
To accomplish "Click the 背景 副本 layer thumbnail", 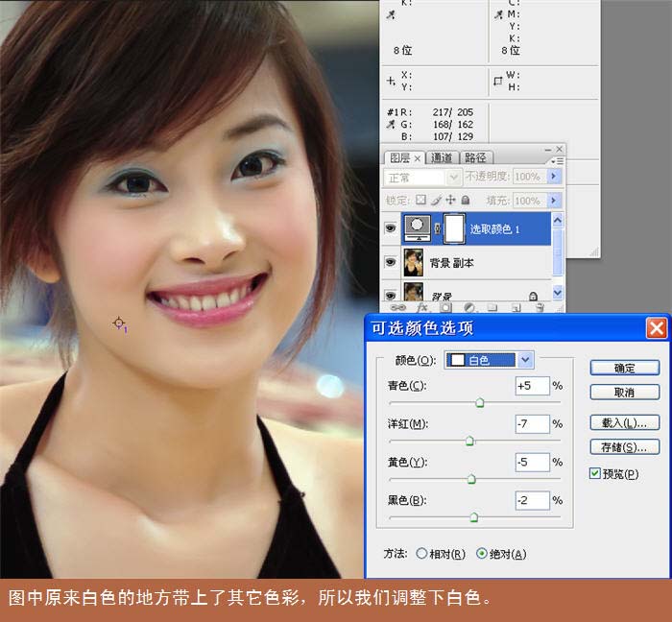I will click(414, 262).
